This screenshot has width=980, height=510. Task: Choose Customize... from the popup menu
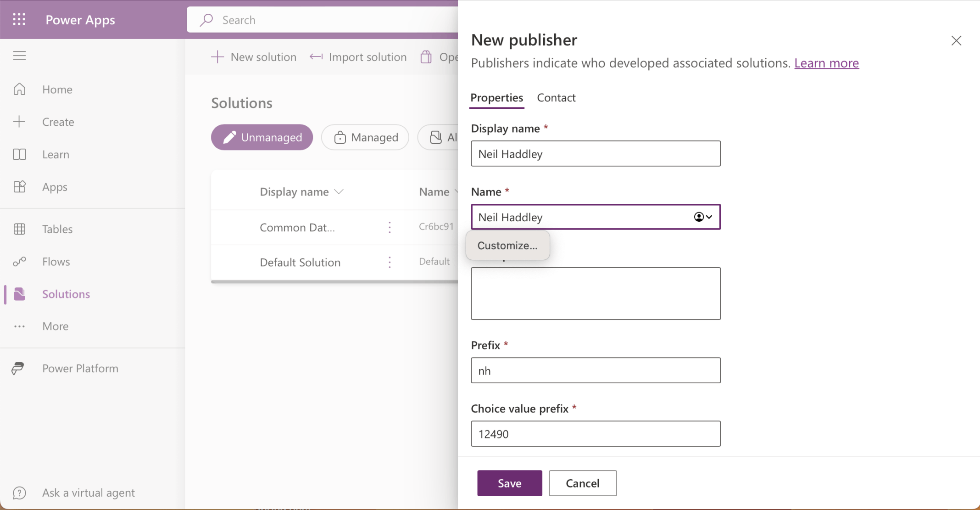click(507, 246)
